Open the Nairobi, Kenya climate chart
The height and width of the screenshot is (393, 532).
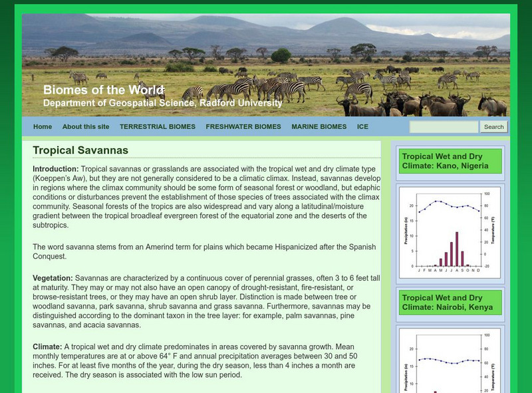(x=450, y=360)
